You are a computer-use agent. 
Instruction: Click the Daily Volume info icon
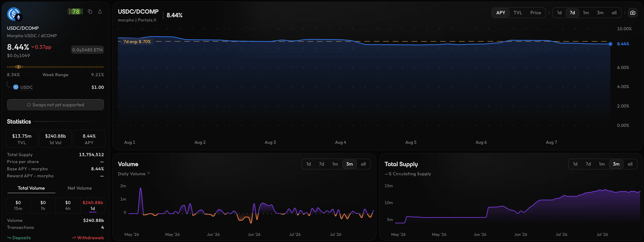(148, 173)
